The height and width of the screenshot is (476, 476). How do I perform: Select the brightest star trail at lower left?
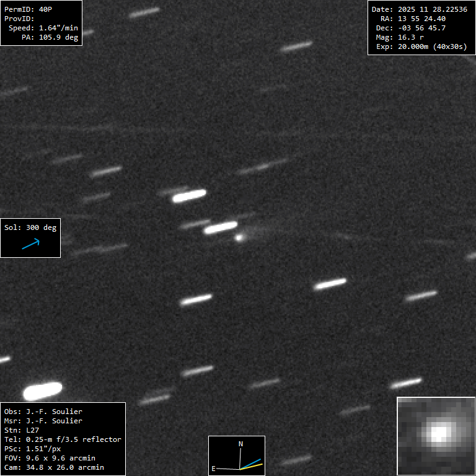[43, 390]
